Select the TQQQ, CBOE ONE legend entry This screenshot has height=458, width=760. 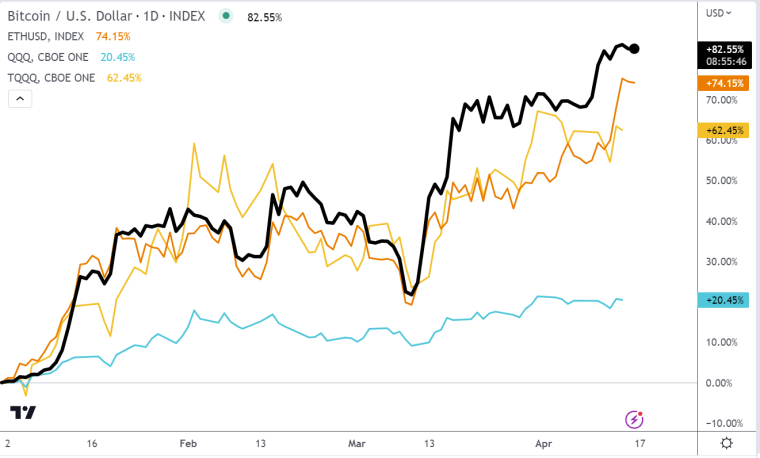(54, 77)
